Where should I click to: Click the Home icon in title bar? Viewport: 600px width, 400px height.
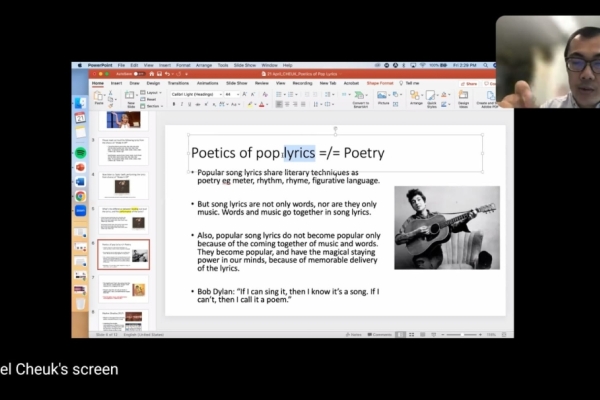point(152,74)
